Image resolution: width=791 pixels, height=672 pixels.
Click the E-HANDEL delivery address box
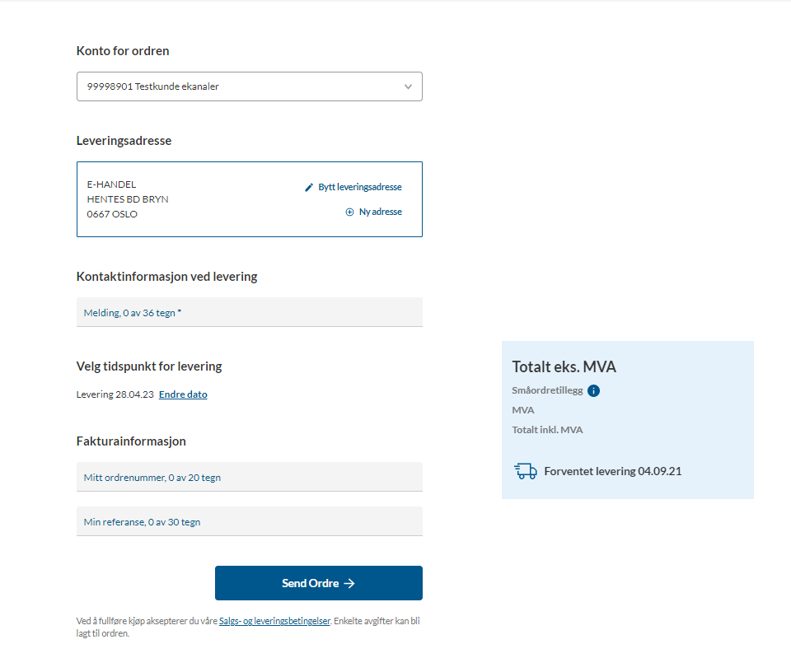click(249, 199)
